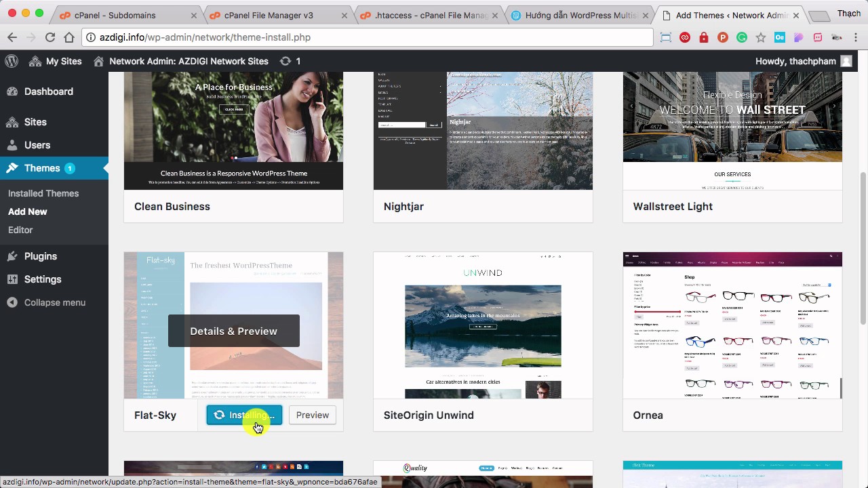Screen dimensions: 868x488
Task: Collapse the admin sidebar menu
Action: 46,302
